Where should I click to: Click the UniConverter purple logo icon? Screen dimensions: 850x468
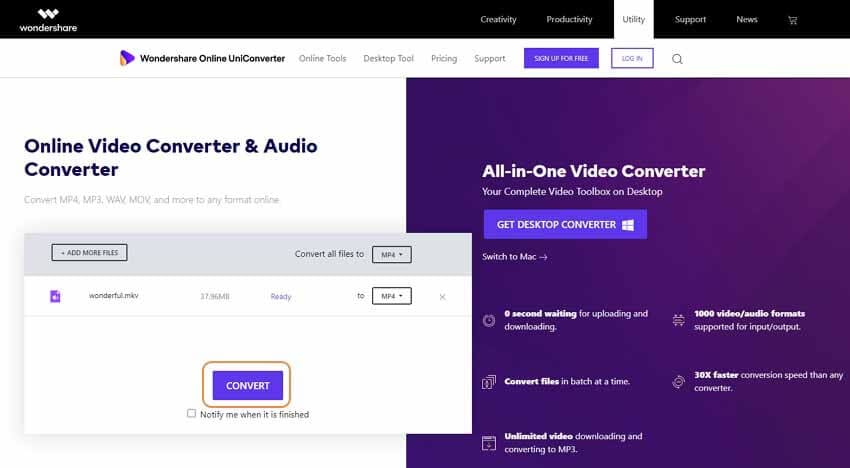click(127, 58)
